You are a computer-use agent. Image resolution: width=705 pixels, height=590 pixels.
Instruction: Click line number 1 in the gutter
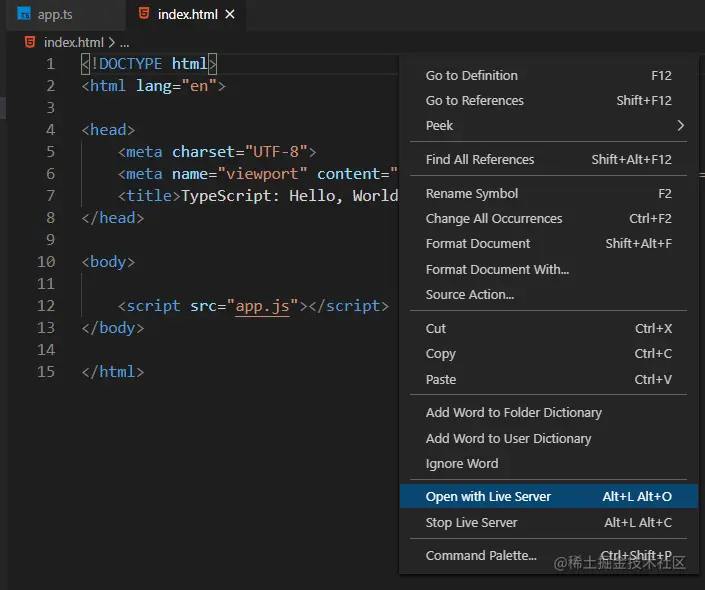50,64
